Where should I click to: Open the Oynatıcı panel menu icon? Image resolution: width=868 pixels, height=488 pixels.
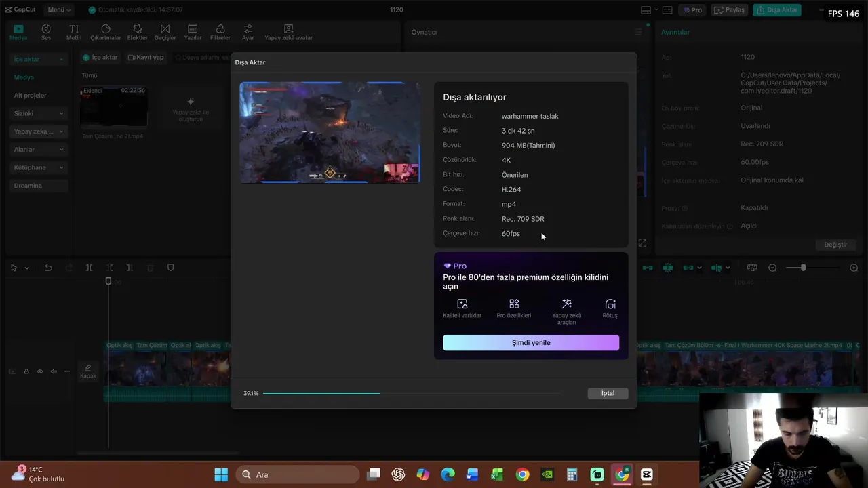[637, 32]
